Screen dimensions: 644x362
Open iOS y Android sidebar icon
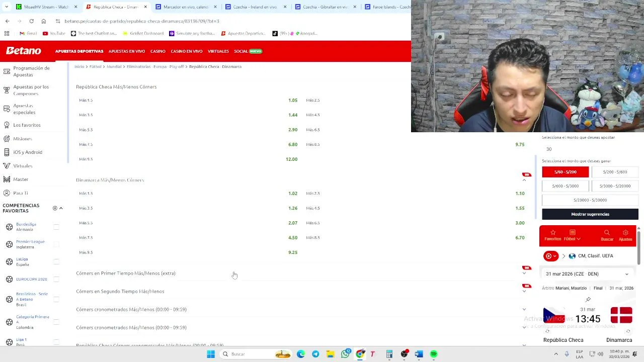pos(7,152)
